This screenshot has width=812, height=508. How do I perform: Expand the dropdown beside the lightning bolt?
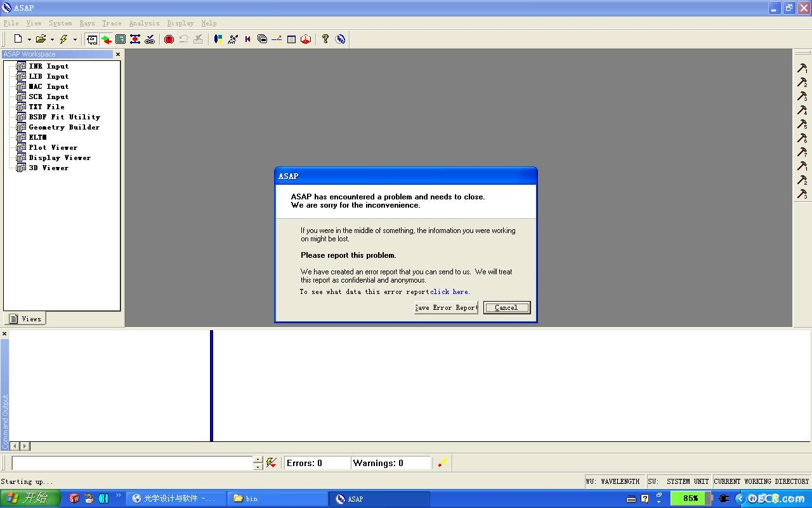tap(75, 39)
